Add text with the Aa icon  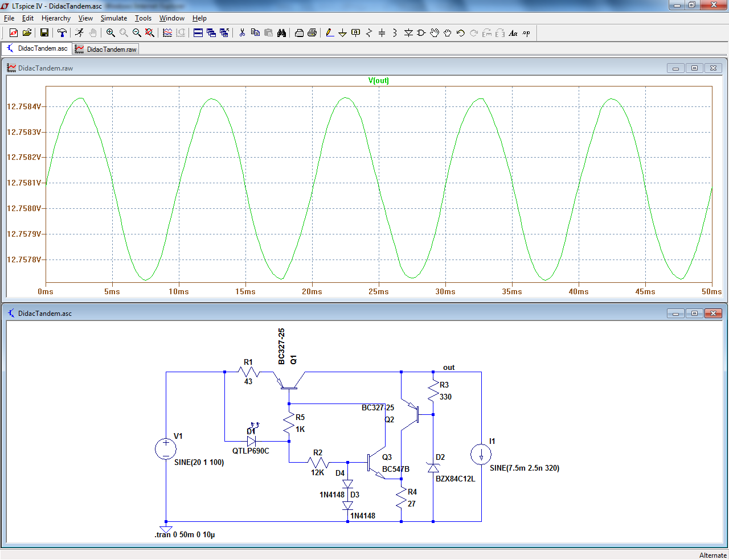point(513,33)
